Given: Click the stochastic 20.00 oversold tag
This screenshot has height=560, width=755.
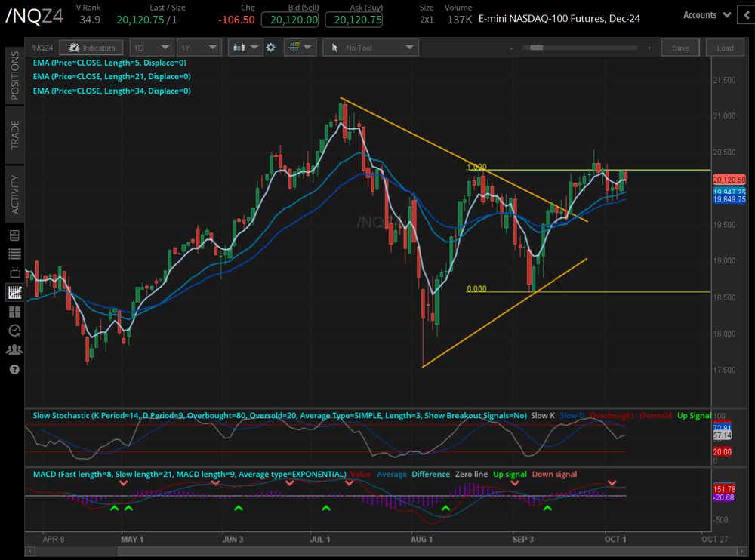Looking at the screenshot, I should pos(722,451).
